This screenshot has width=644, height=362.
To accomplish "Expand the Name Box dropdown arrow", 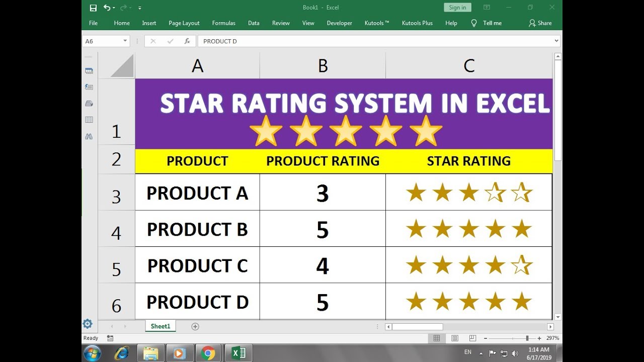I will pos(125,41).
